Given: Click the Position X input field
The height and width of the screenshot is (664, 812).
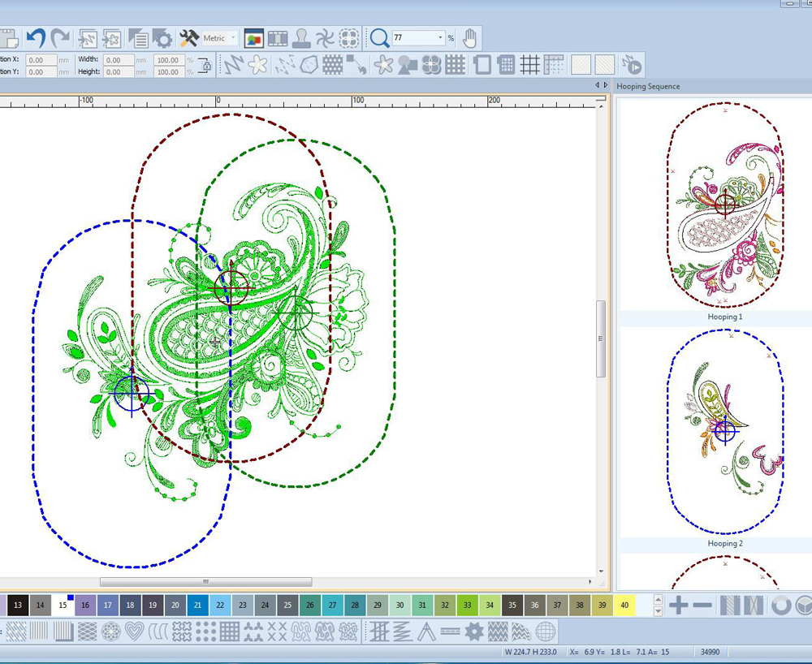Looking at the screenshot, I should click(41, 60).
